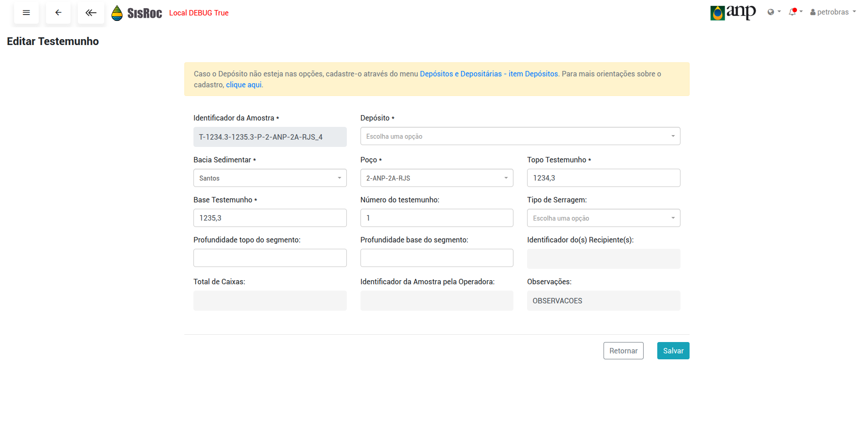Follow the Depósitos e Depositárias link
The height and width of the screenshot is (428, 868).
(x=488, y=74)
